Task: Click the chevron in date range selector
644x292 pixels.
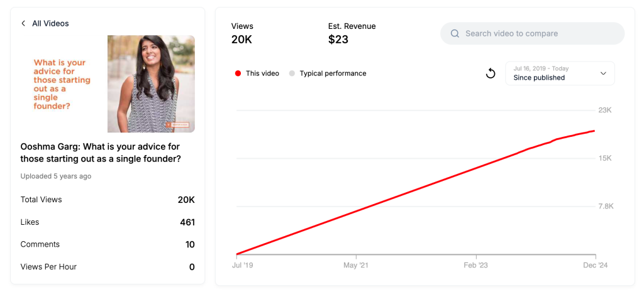Action: point(603,73)
